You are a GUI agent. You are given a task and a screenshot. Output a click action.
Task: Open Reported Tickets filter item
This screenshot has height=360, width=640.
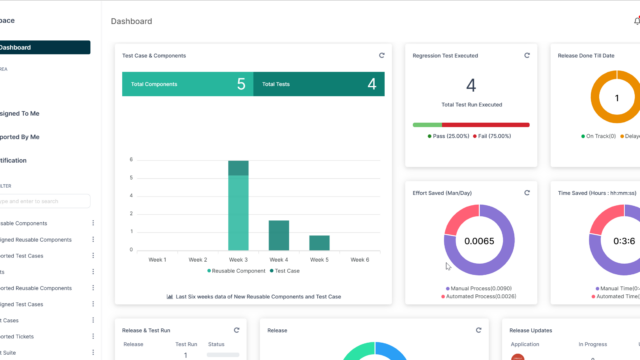17,336
